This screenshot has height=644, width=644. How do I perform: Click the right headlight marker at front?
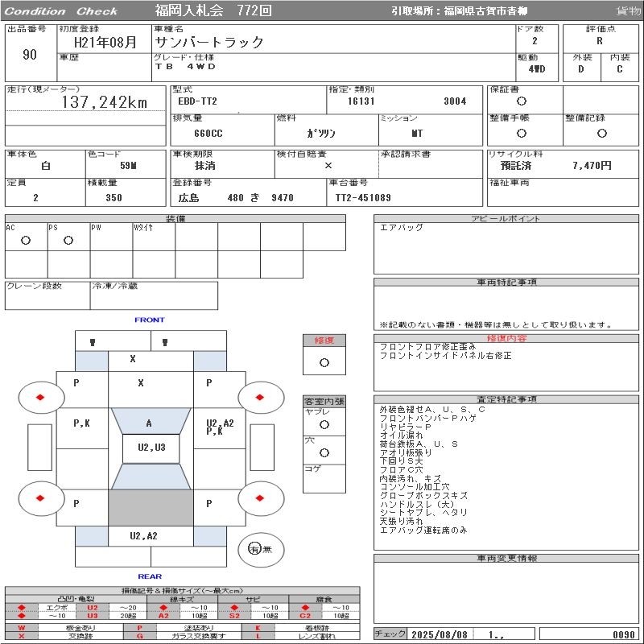pyautogui.click(x=164, y=341)
